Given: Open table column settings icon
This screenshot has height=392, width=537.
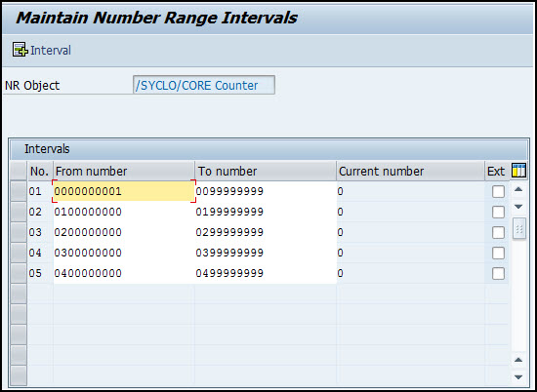Looking at the screenshot, I should 518,170.
